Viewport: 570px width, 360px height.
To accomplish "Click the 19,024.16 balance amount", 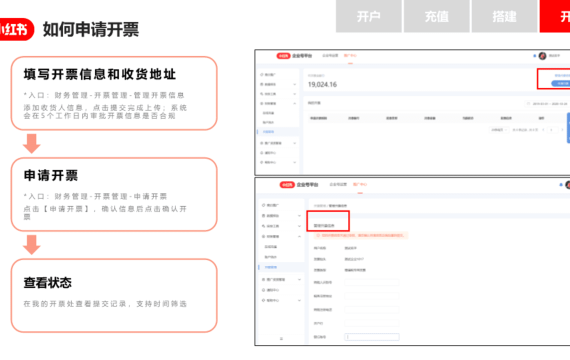I will (322, 84).
